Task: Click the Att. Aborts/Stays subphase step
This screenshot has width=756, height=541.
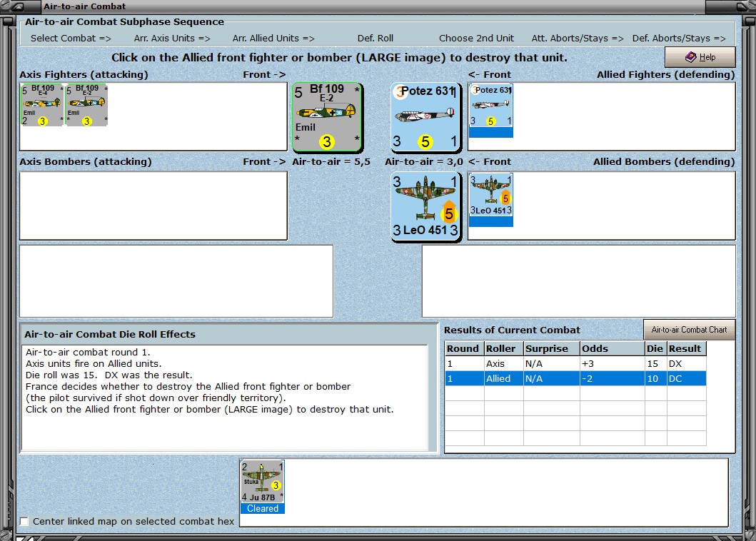Action: point(578,38)
